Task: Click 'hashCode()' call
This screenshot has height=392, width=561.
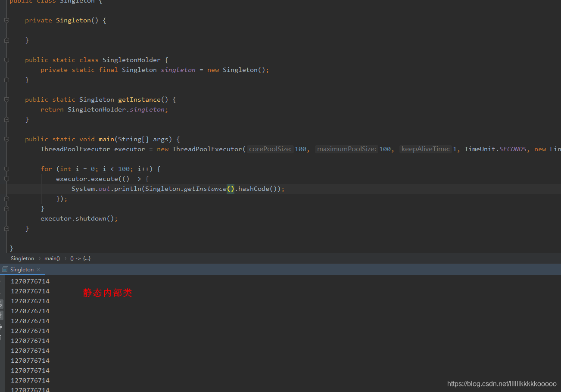Action: coord(257,189)
